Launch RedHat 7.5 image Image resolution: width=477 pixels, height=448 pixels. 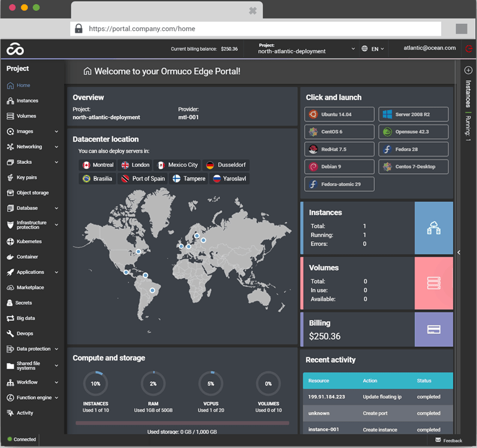coord(339,149)
